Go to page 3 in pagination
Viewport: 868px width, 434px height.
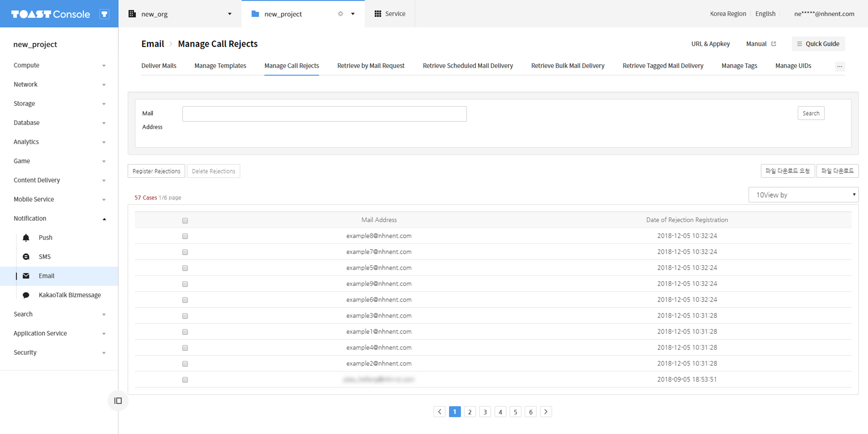tap(485, 412)
